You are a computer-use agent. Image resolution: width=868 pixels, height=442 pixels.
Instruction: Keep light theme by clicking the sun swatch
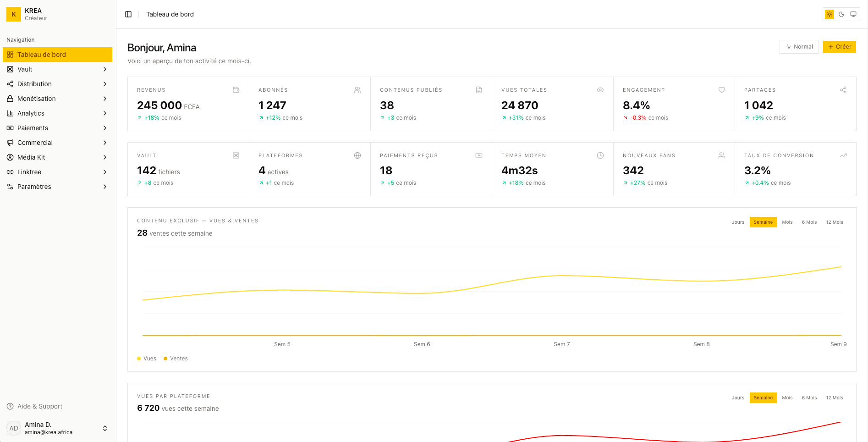829,14
